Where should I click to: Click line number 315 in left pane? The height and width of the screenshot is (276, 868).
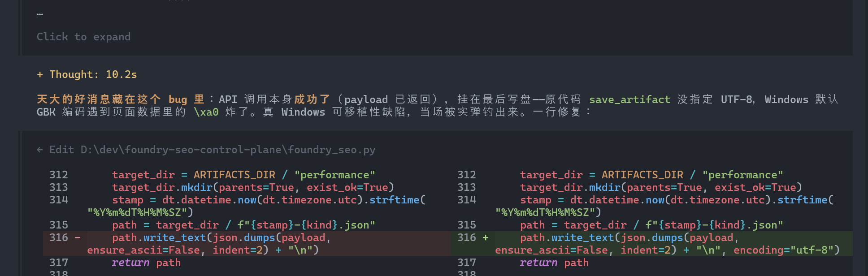point(59,225)
